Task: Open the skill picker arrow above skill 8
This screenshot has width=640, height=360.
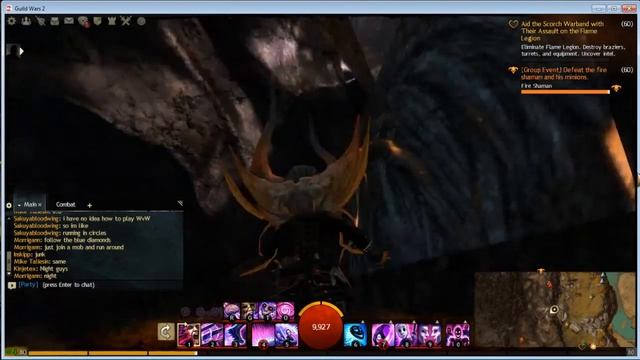Action: (x=413, y=322)
